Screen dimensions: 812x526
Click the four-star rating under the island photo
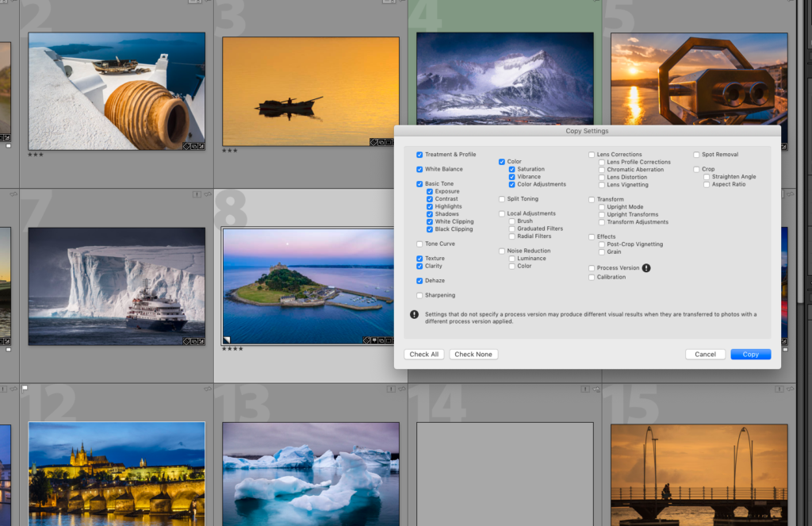coord(232,349)
